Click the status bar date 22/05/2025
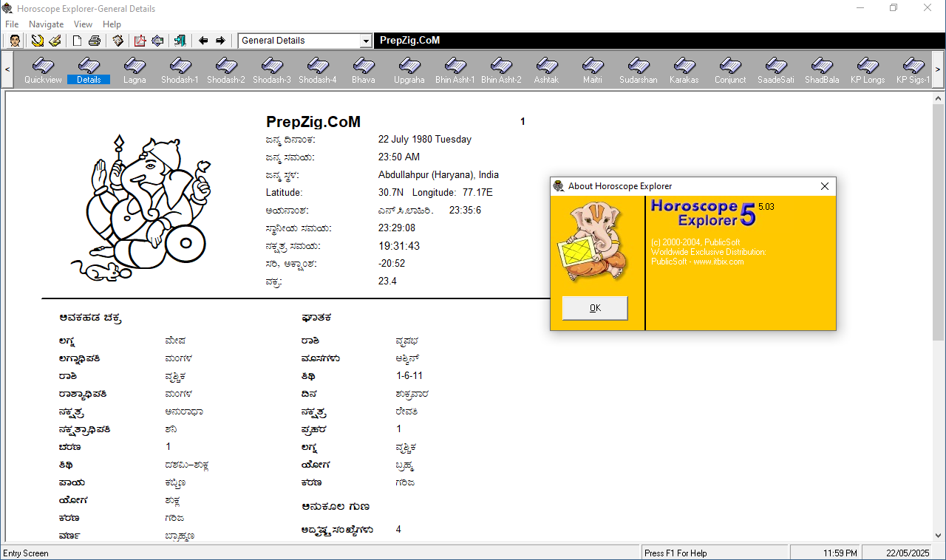946x560 pixels. (908, 553)
